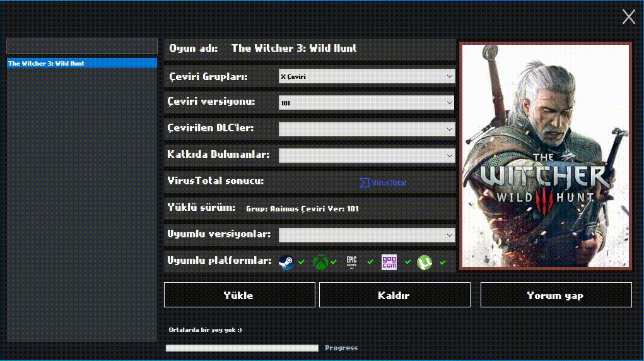
Task: Click the Progress label
Action: (341, 348)
